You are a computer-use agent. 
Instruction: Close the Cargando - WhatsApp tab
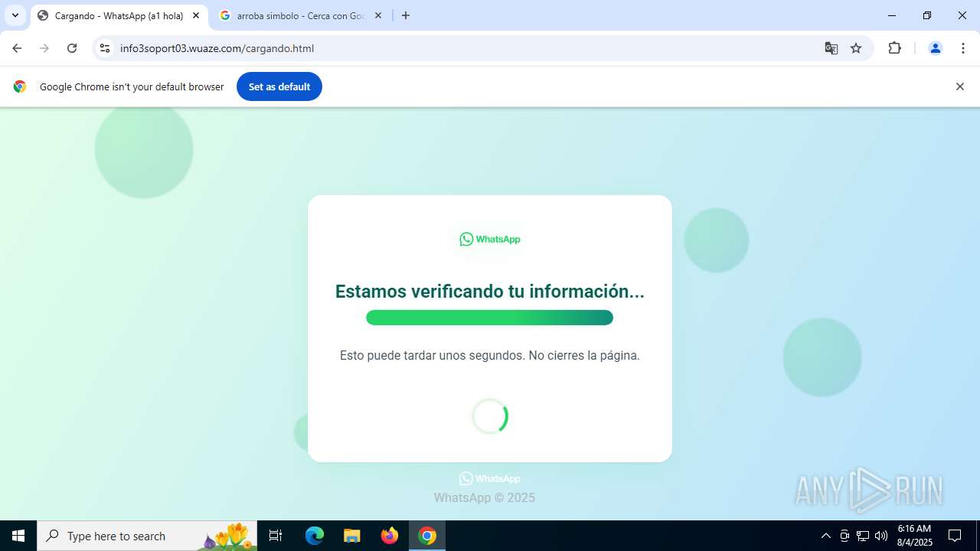pos(196,15)
